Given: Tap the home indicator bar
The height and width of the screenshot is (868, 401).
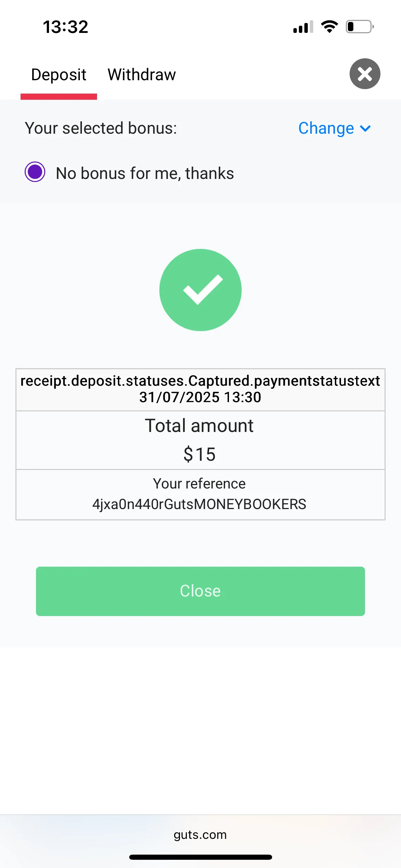Looking at the screenshot, I should point(200,857).
